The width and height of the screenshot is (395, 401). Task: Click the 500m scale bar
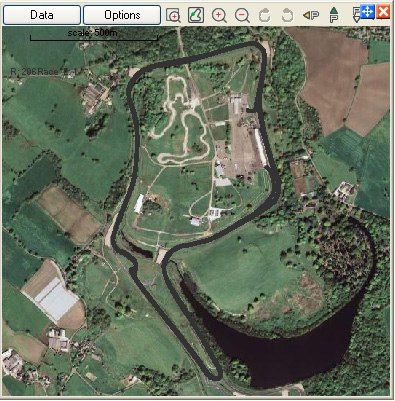click(x=94, y=36)
